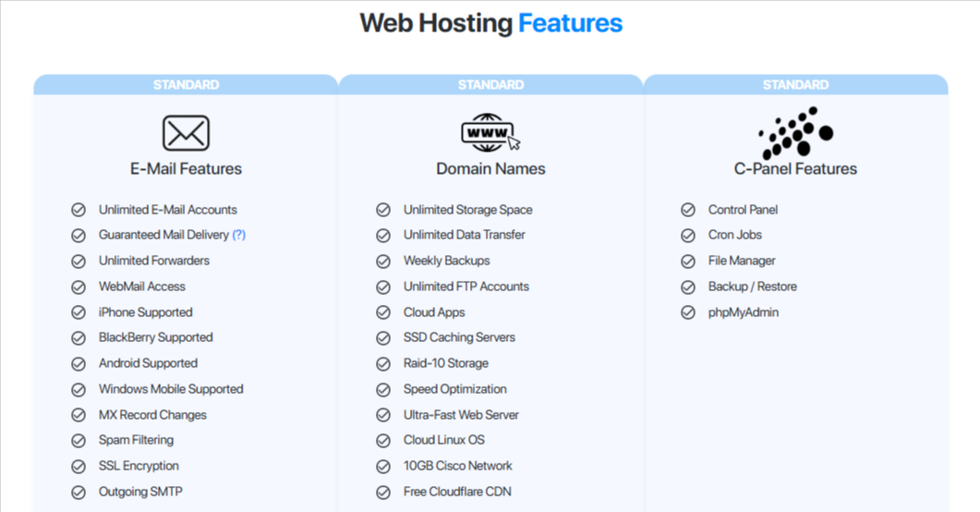Click STANDARD header above C-Panel Features
Image resolution: width=980 pixels, height=512 pixels.
coord(795,84)
